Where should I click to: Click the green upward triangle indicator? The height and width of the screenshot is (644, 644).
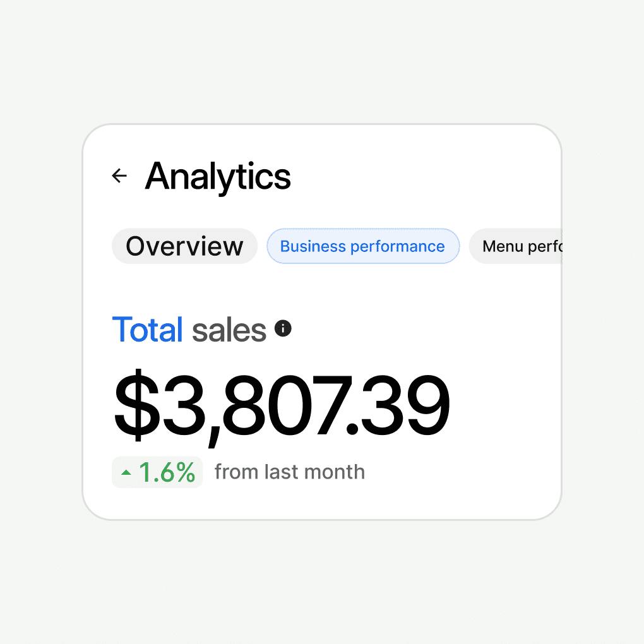(126, 472)
